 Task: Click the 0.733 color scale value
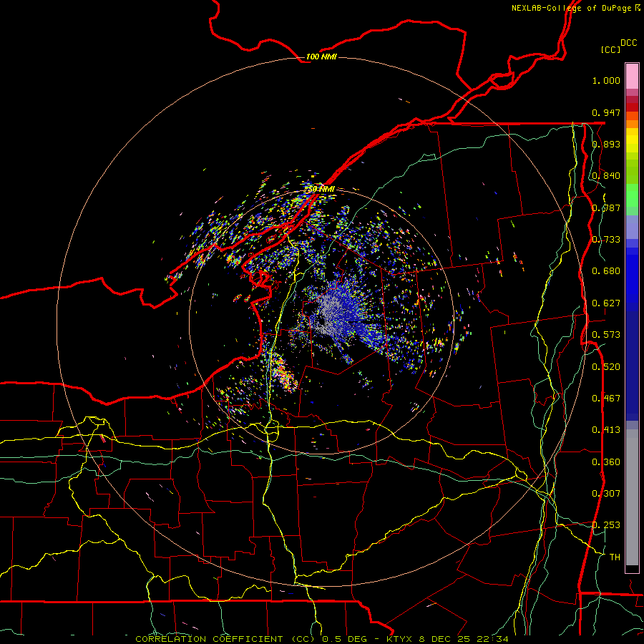[x=606, y=240]
